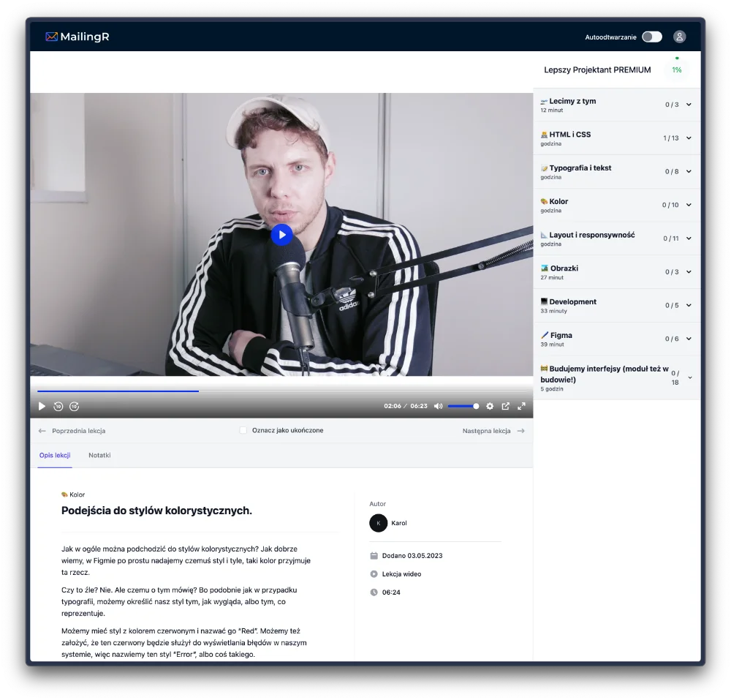Click the large play button on the video
This screenshot has width=731, height=700.
click(281, 234)
